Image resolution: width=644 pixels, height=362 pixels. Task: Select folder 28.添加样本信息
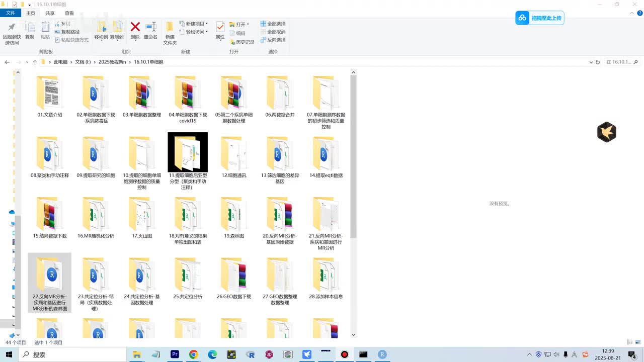click(326, 279)
